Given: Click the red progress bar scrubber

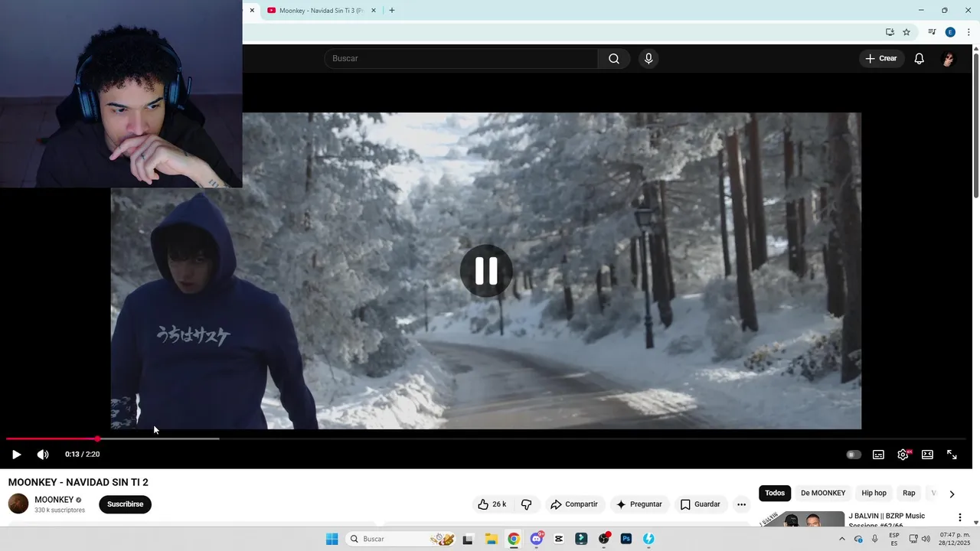Looking at the screenshot, I should [97, 439].
